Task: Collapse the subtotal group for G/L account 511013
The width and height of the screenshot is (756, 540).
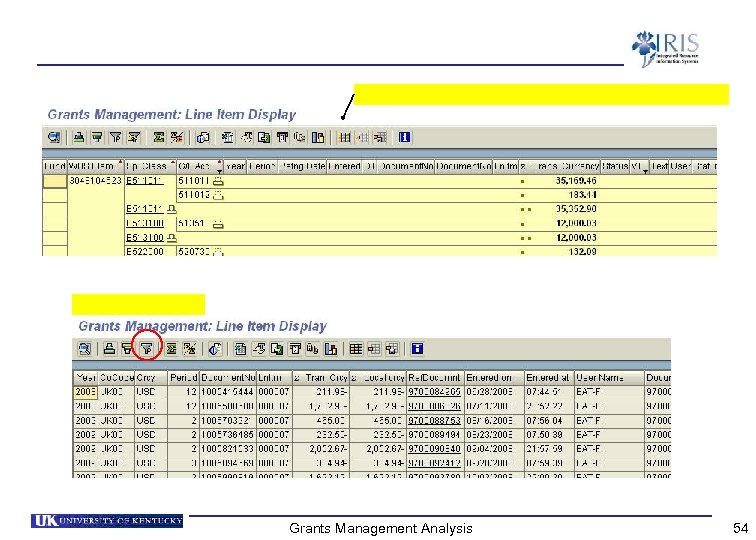Action: pos(218,195)
